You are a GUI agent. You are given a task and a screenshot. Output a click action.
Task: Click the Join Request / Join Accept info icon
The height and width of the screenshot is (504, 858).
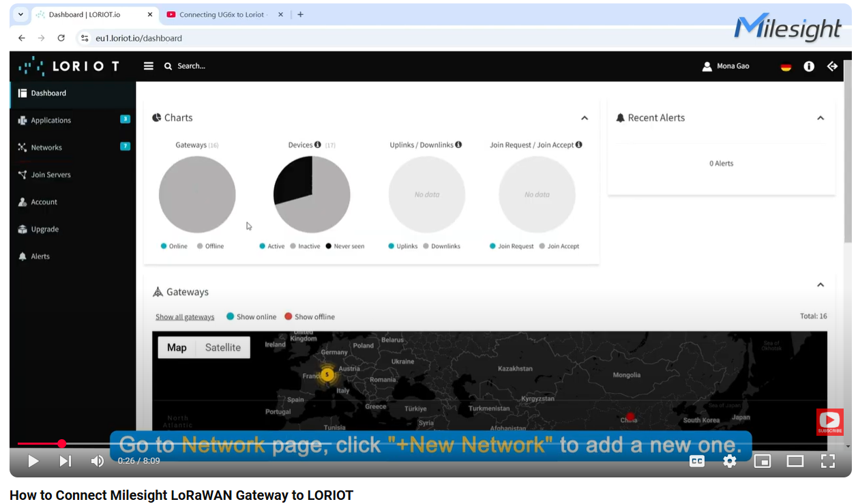[x=579, y=145]
